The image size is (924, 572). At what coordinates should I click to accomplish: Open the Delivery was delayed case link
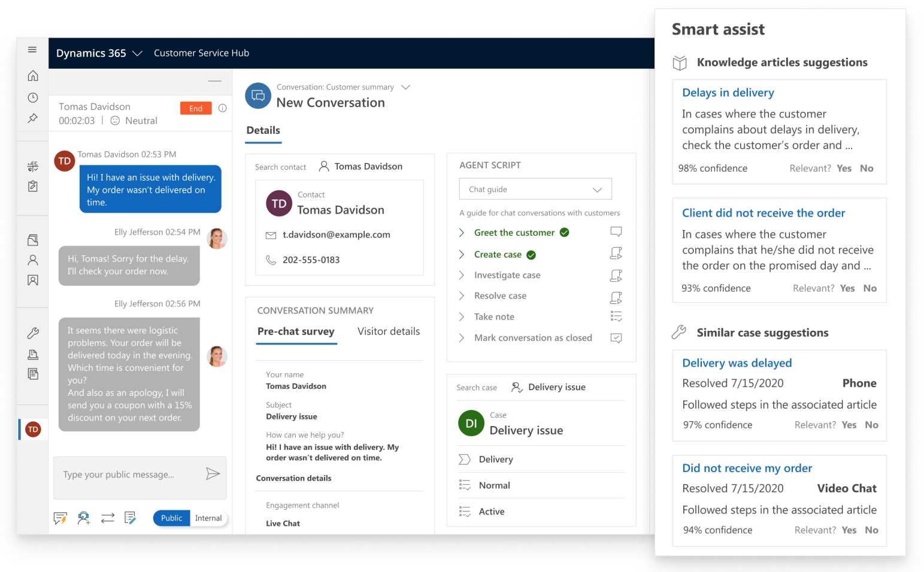pos(737,363)
